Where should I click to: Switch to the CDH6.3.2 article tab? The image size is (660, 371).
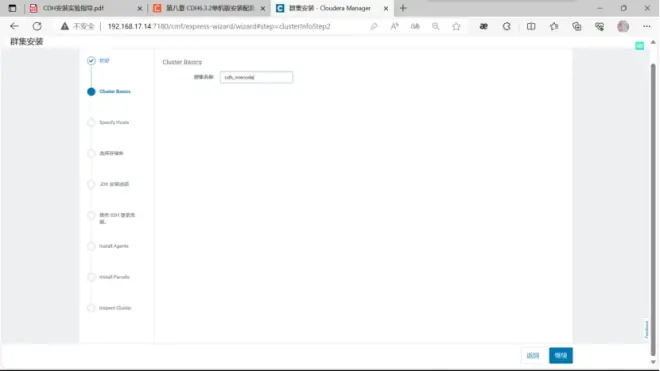click(x=210, y=8)
